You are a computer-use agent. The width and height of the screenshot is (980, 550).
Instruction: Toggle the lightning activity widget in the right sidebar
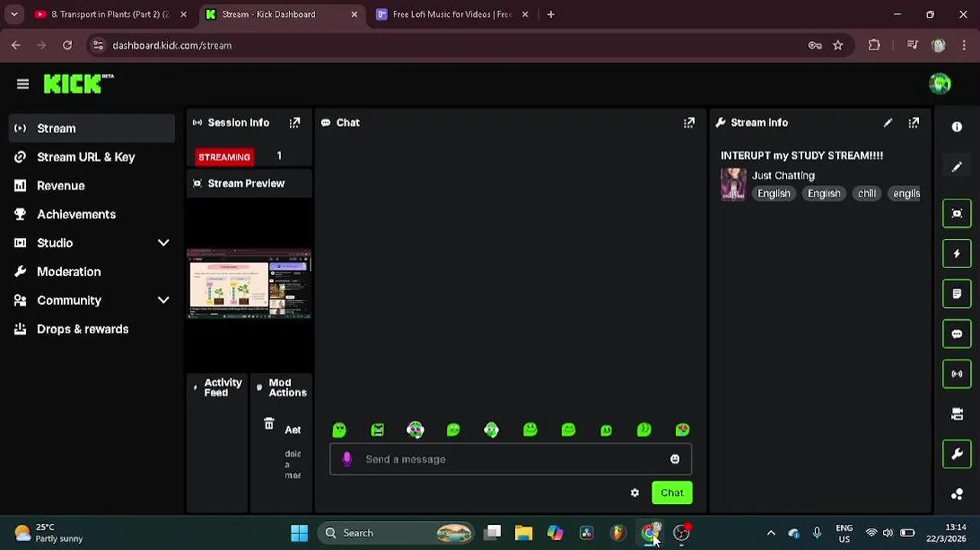tap(956, 254)
